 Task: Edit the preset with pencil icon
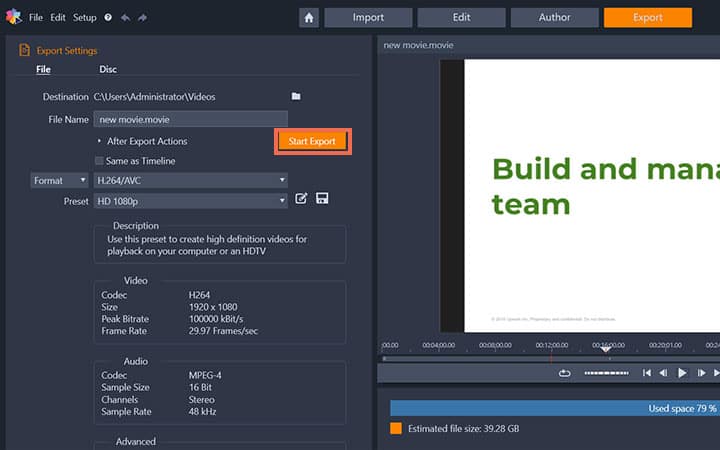[301, 198]
